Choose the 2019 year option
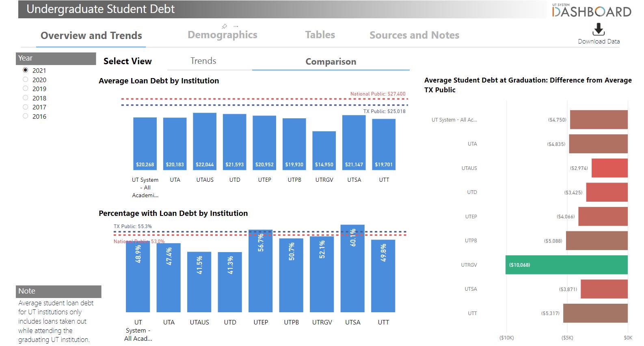This screenshot has width=644, height=346. (x=25, y=89)
